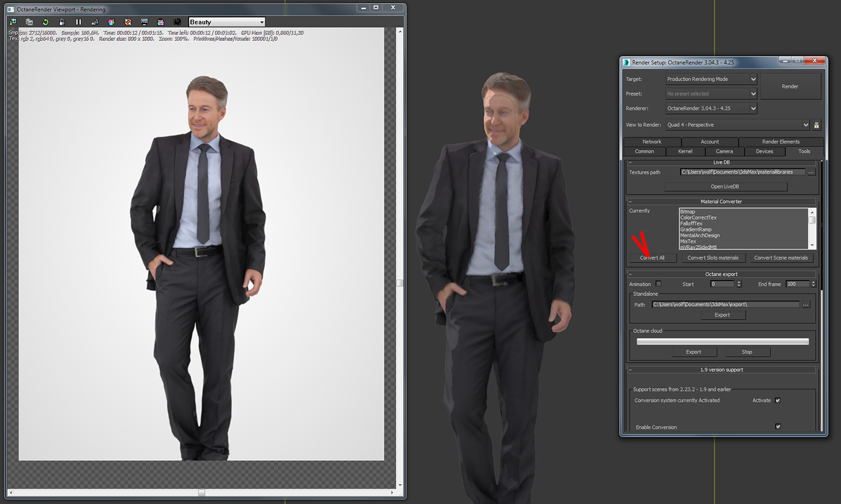Open the Beauty render pass dropdown
Image resolution: width=841 pixels, height=504 pixels.
pos(227,22)
